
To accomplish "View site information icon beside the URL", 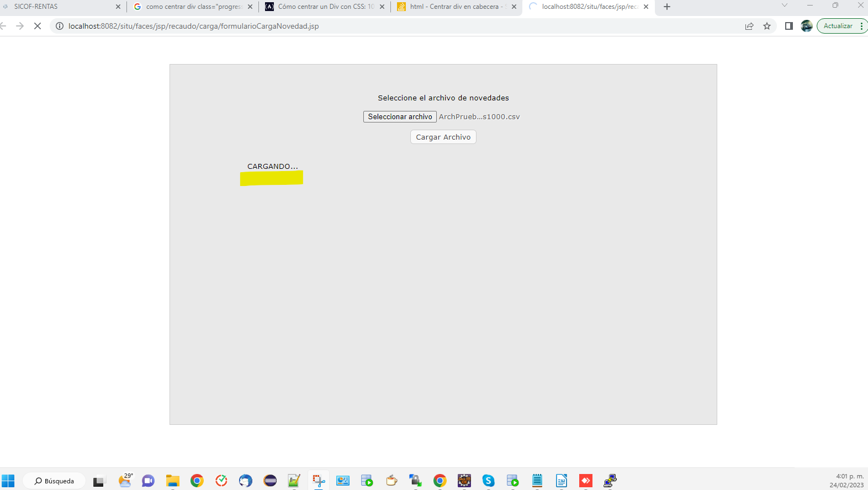I will (60, 26).
